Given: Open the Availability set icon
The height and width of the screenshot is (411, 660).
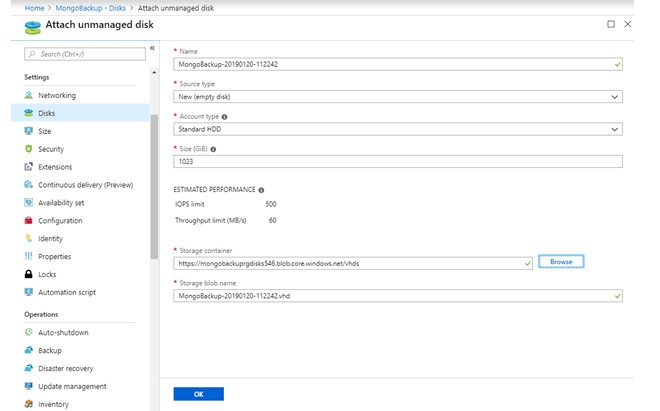Looking at the screenshot, I should click(x=29, y=203).
